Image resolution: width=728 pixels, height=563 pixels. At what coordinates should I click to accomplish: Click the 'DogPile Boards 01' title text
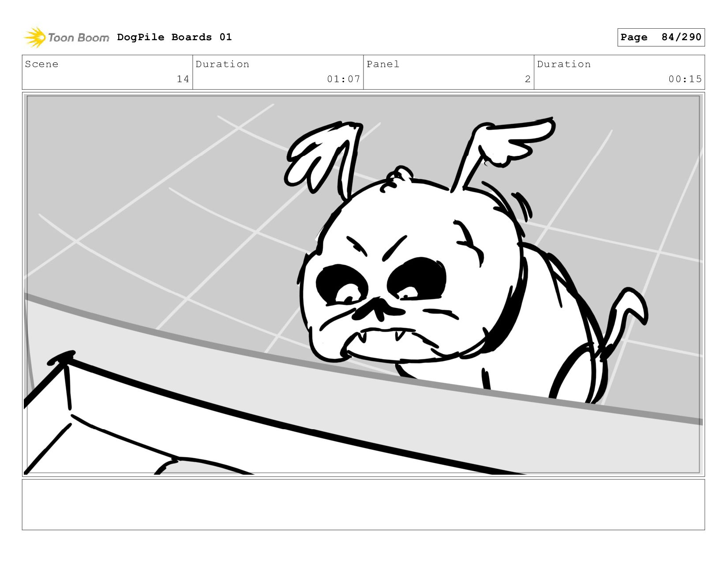coord(174,37)
